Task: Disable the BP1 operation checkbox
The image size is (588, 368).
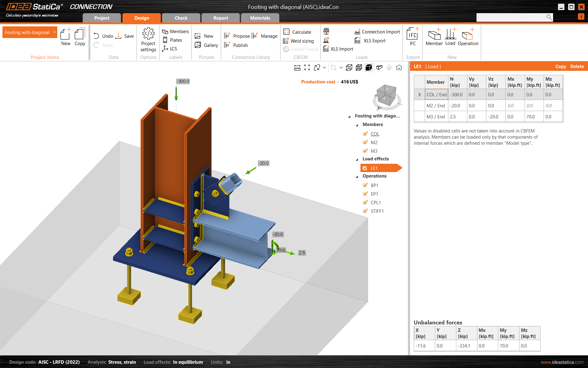Action: [365, 185]
